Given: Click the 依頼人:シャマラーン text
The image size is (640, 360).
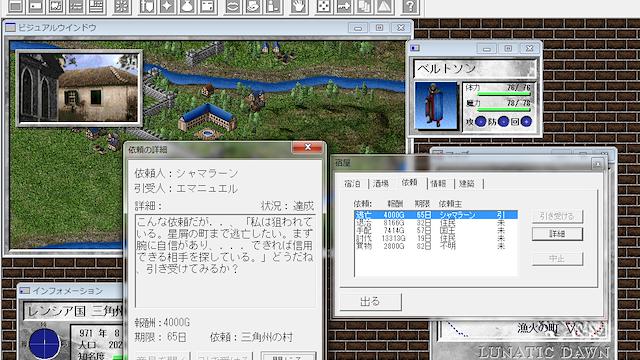Looking at the screenshot, I should [x=186, y=173].
